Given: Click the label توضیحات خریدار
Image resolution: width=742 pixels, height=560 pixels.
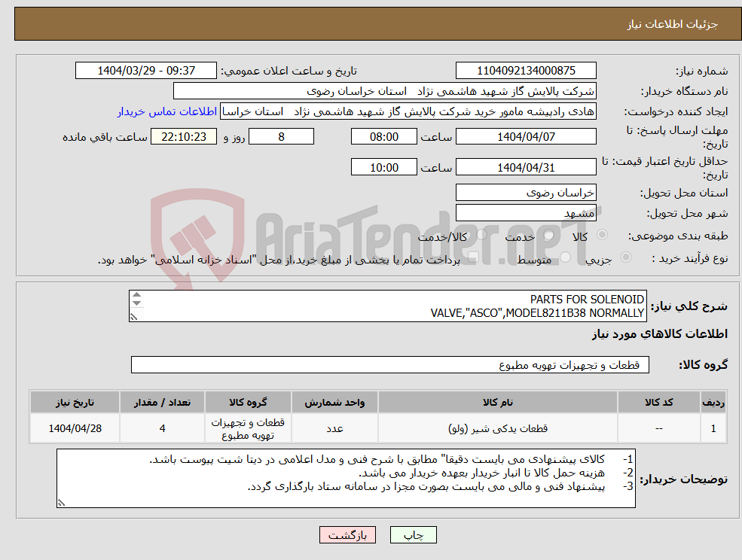Looking at the screenshot, I should (684, 479).
